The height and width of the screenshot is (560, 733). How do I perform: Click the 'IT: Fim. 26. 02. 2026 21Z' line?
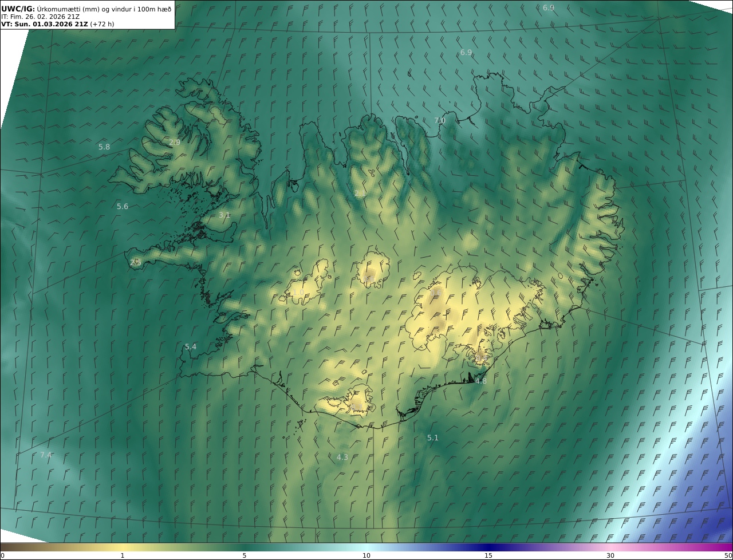(x=40, y=16)
